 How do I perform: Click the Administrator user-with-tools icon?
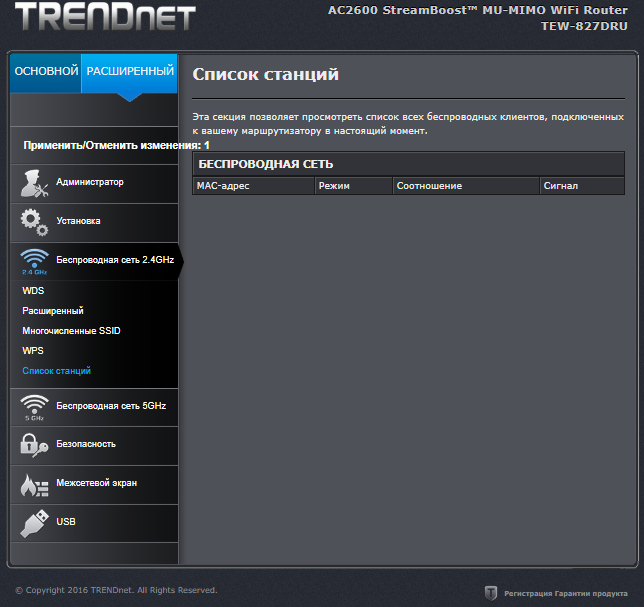pos(34,183)
